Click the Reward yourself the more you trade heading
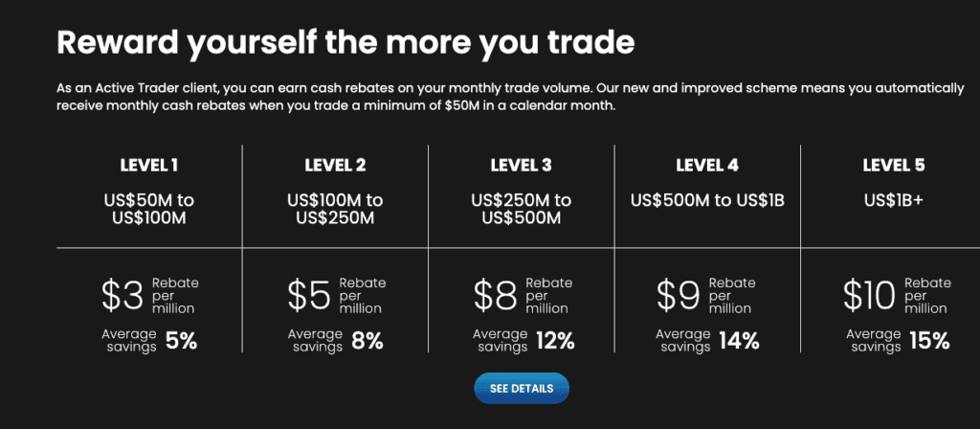Image resolution: width=980 pixels, height=429 pixels. coord(345,43)
